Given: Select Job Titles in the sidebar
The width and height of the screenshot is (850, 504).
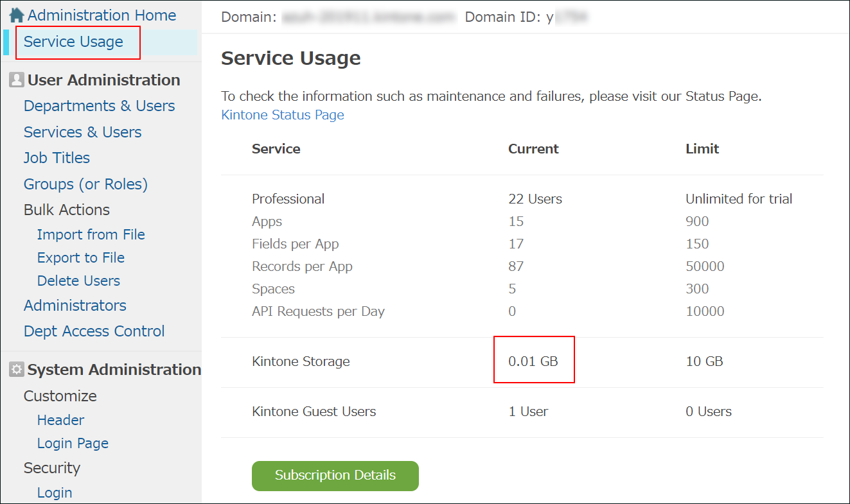Looking at the screenshot, I should pos(57,157).
